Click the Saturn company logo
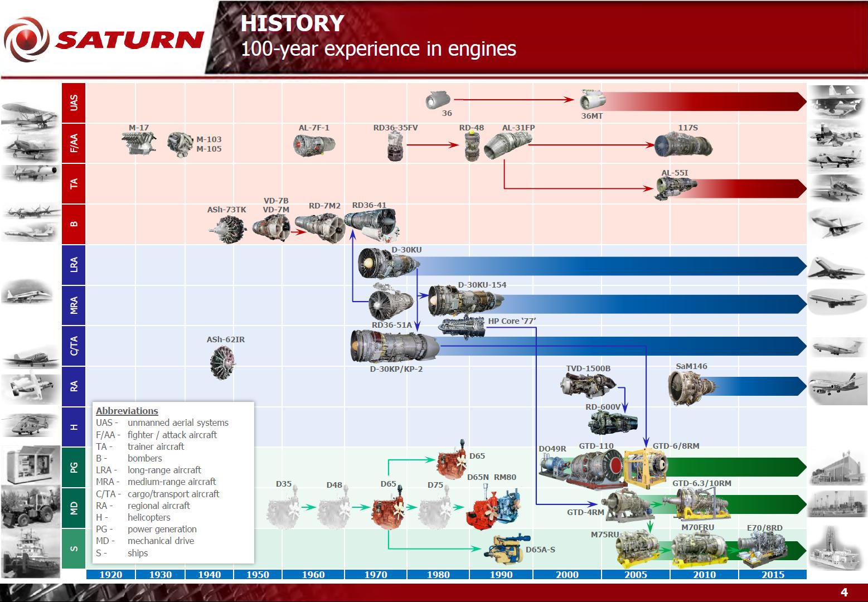This screenshot has width=868, height=602. [x=103, y=39]
